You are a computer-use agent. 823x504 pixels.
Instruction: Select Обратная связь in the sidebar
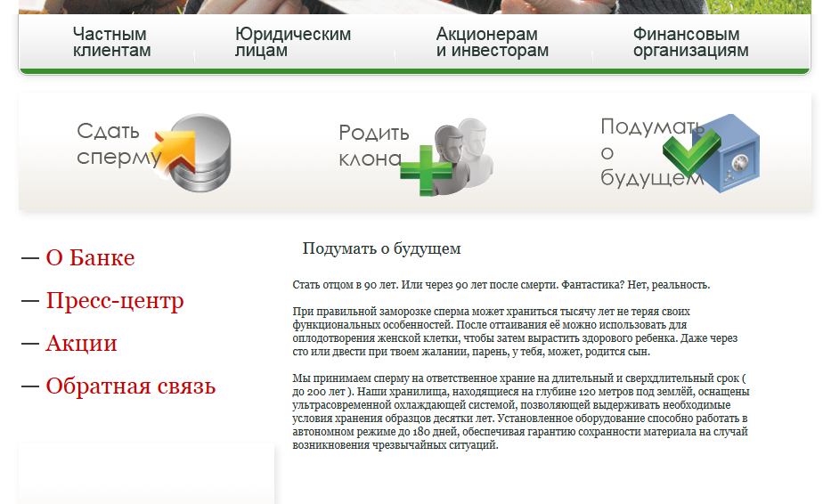click(130, 386)
